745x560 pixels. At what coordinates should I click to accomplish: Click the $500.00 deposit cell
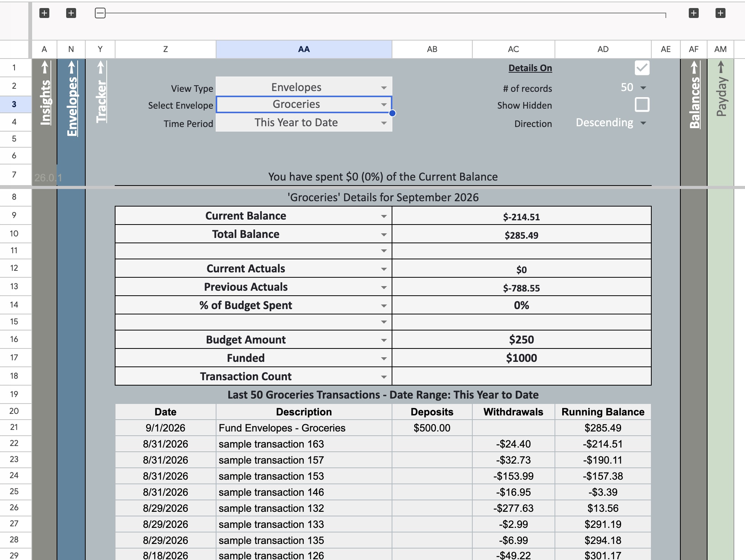432,428
